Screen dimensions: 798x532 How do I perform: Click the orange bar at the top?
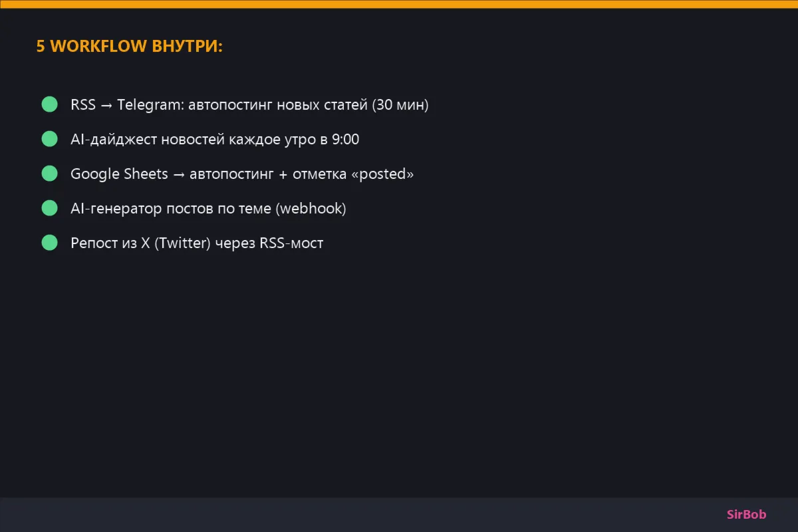[399, 4]
